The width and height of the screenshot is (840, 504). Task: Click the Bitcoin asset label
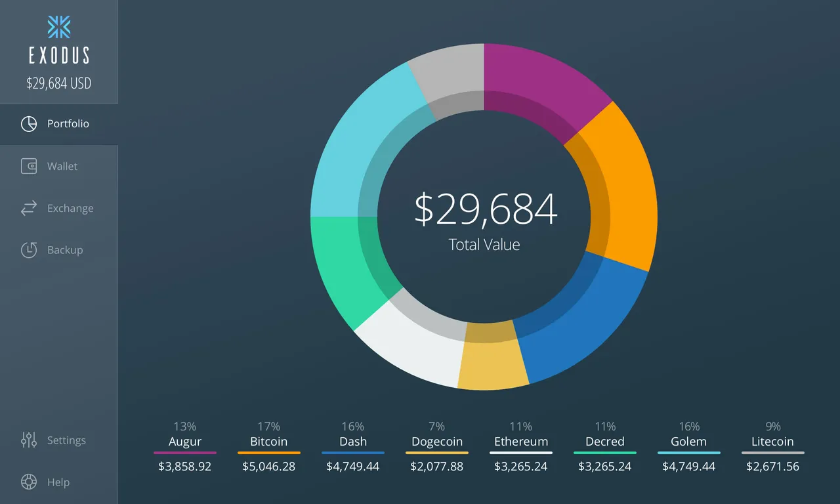pos(269,442)
